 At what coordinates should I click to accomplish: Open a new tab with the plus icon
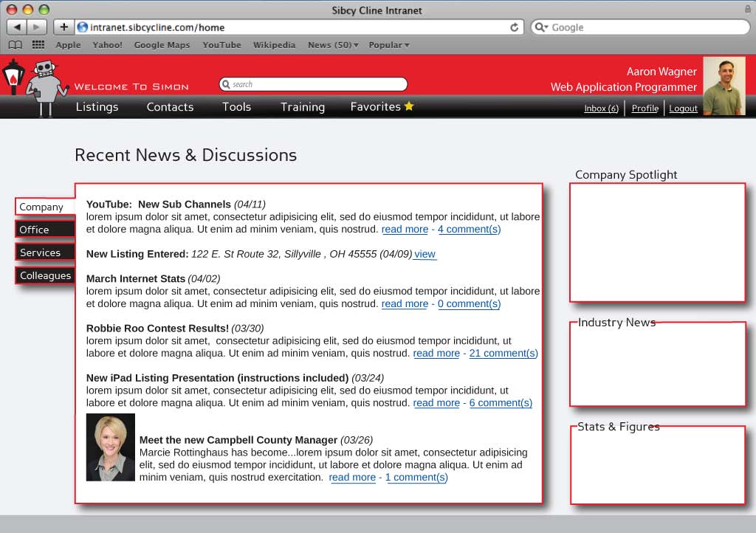click(63, 27)
